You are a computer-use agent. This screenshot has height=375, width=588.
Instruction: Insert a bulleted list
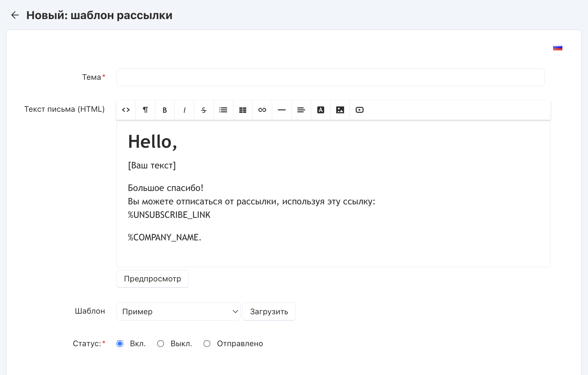(x=223, y=110)
